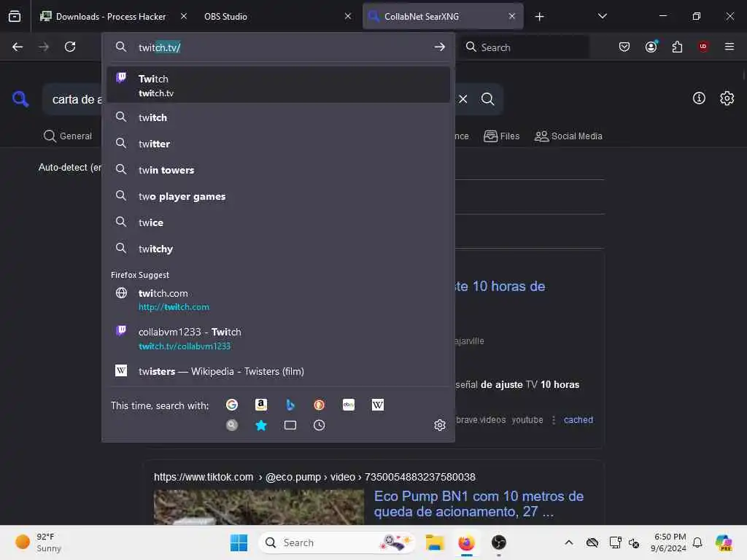Go back one page

[x=18, y=47]
